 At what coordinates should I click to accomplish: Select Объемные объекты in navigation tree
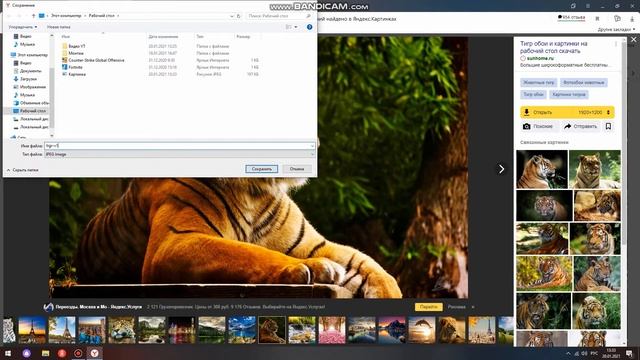(x=31, y=103)
